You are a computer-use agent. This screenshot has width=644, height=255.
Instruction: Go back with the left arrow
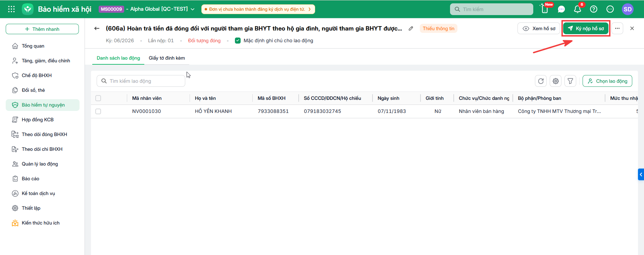[97, 28]
